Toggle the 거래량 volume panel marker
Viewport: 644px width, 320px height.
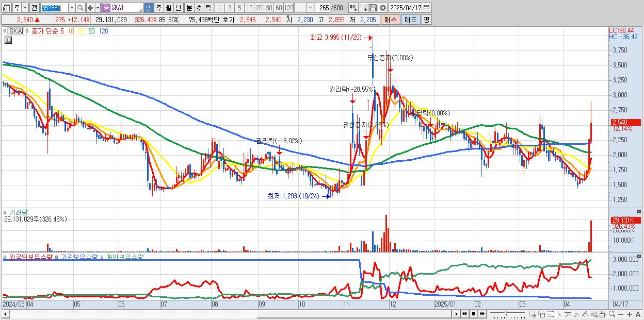pos(6,212)
